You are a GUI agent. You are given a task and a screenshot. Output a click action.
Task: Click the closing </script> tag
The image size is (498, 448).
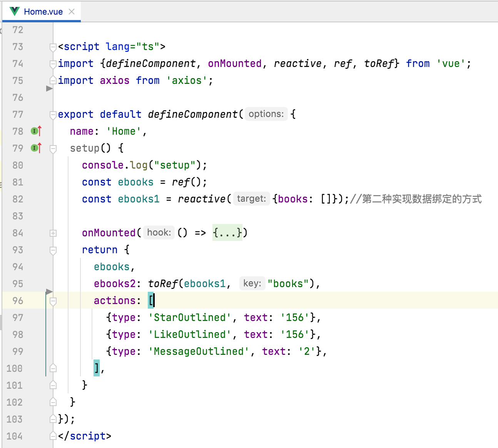(85, 436)
